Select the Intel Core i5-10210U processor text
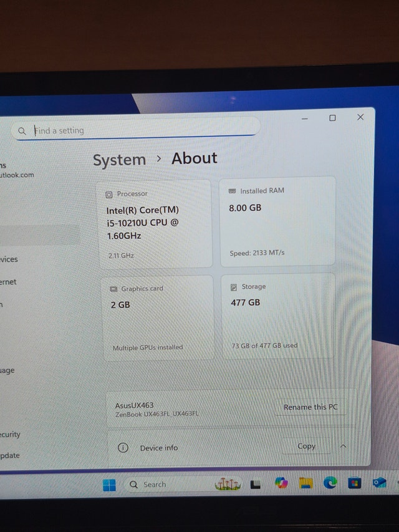 143,223
